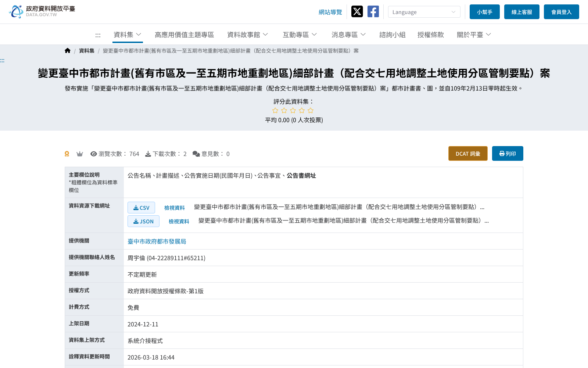The width and height of the screenshot is (588, 368).
Task: Click the download-count icon
Action: (148, 154)
